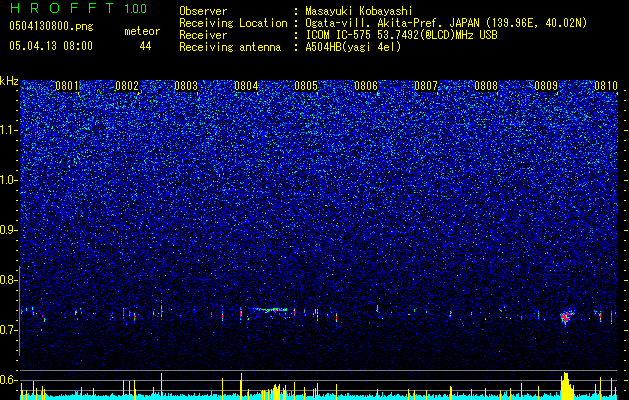Screen dimensions: 629x400
Task: Click the antenna A504HB(yagi 4el) text
Action: pyautogui.click(x=353, y=47)
